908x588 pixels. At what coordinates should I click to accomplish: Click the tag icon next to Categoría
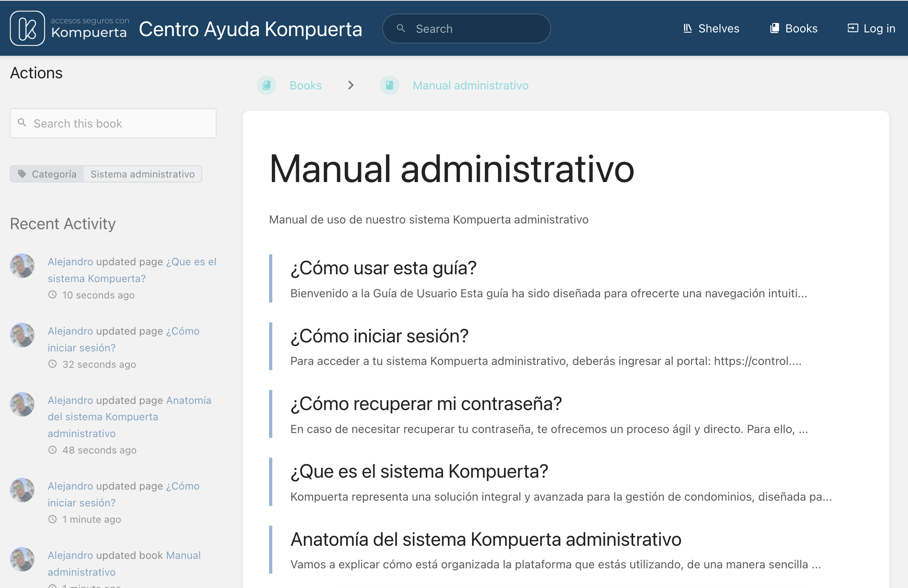[22, 174]
